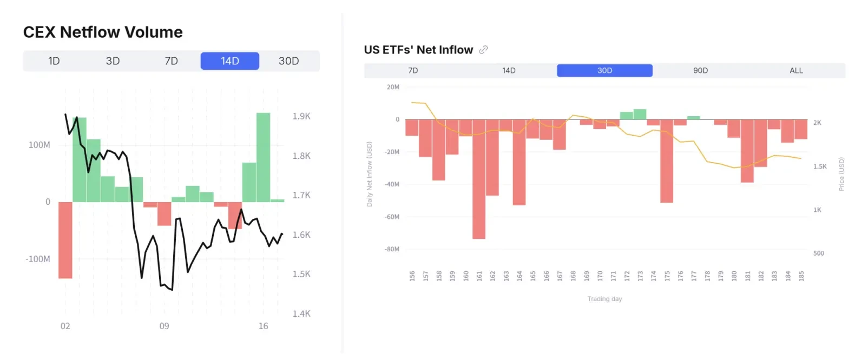Click the large red bar at 02
This screenshot has height=354, width=868.
click(x=65, y=240)
